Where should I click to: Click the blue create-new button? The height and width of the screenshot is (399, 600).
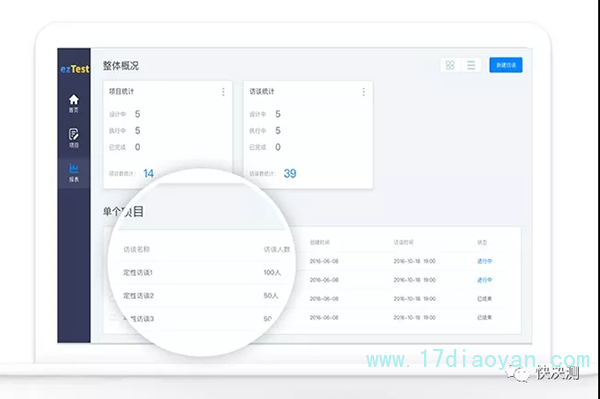click(506, 65)
